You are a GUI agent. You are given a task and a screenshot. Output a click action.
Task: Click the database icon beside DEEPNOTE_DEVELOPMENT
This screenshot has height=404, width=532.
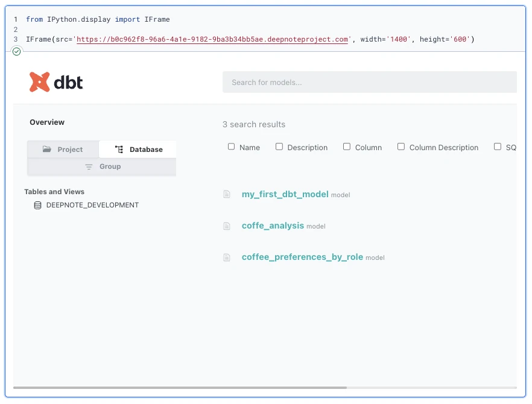pyautogui.click(x=37, y=205)
